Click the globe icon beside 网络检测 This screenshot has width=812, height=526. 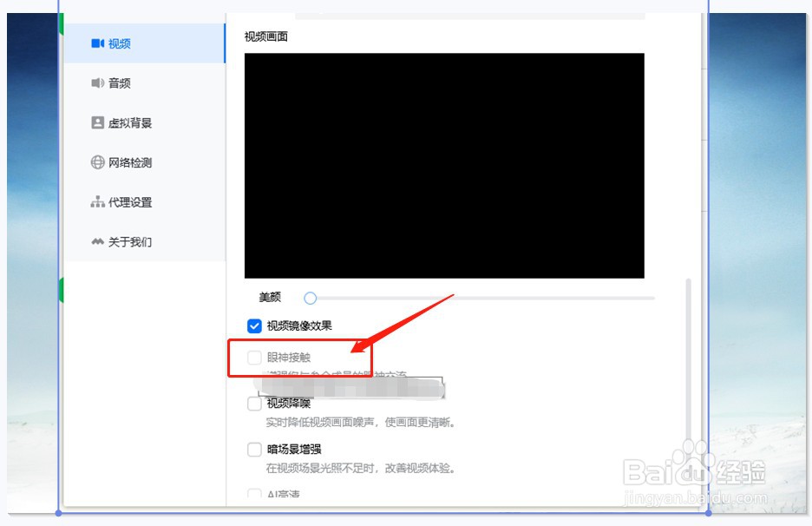97,162
